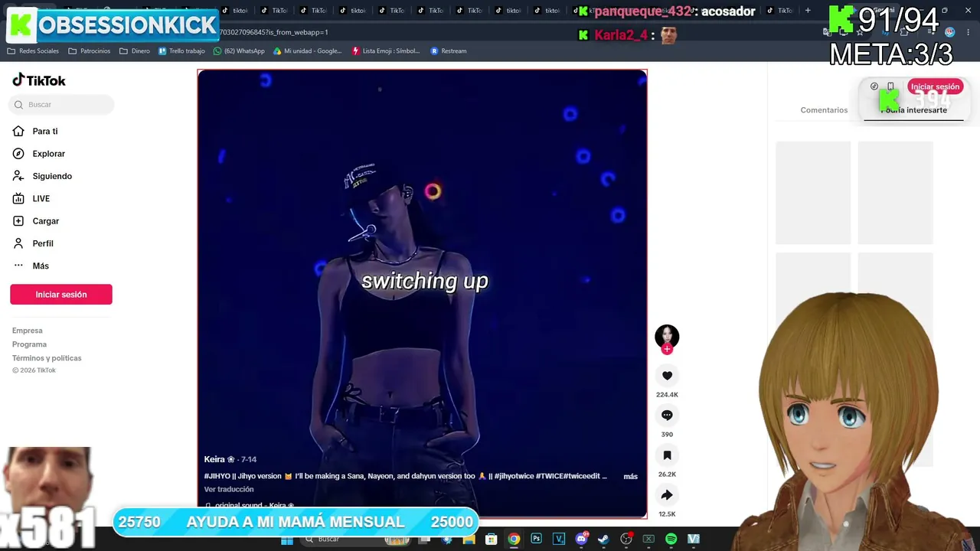Follow the creator via the red plus badge
Image resolution: width=980 pixels, height=551 pixels.
[667, 349]
